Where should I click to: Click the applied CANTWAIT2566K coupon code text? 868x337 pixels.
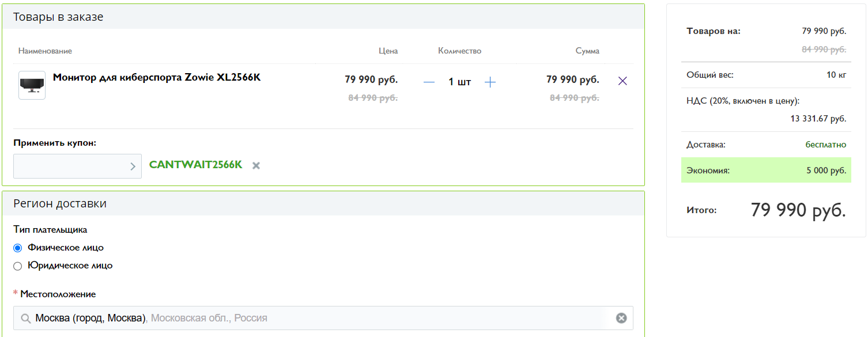(x=195, y=165)
